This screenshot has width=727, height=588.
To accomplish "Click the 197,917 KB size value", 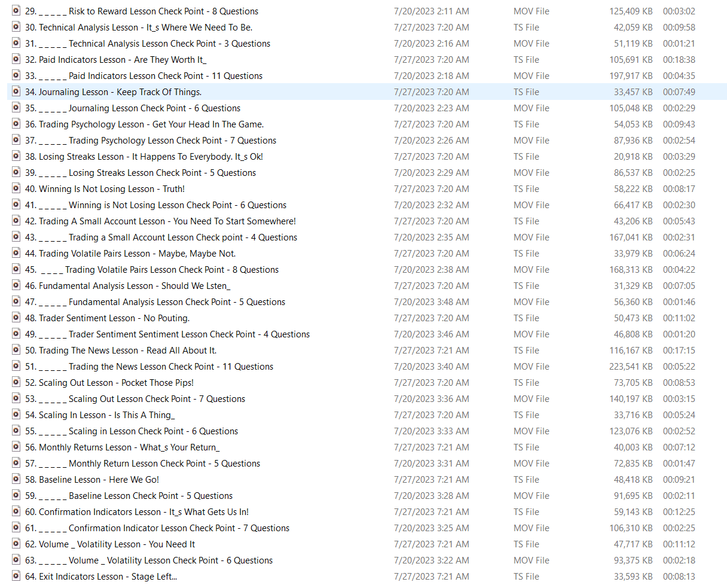I will coord(631,76).
